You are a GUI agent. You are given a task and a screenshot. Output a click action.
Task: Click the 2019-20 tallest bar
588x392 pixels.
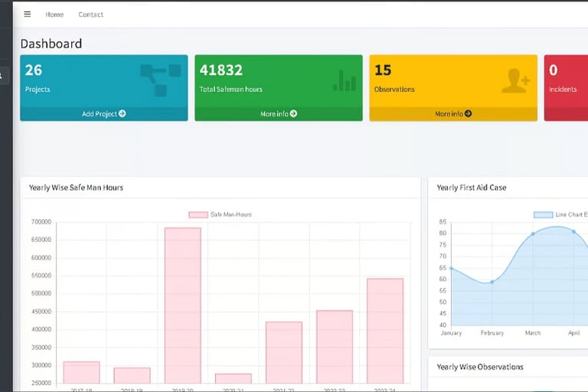coord(183,305)
